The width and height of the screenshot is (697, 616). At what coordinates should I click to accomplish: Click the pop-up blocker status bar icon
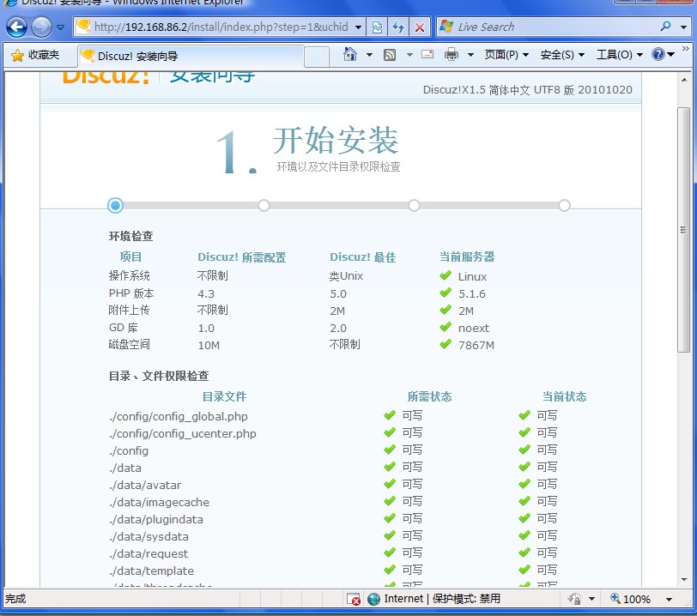(x=354, y=599)
